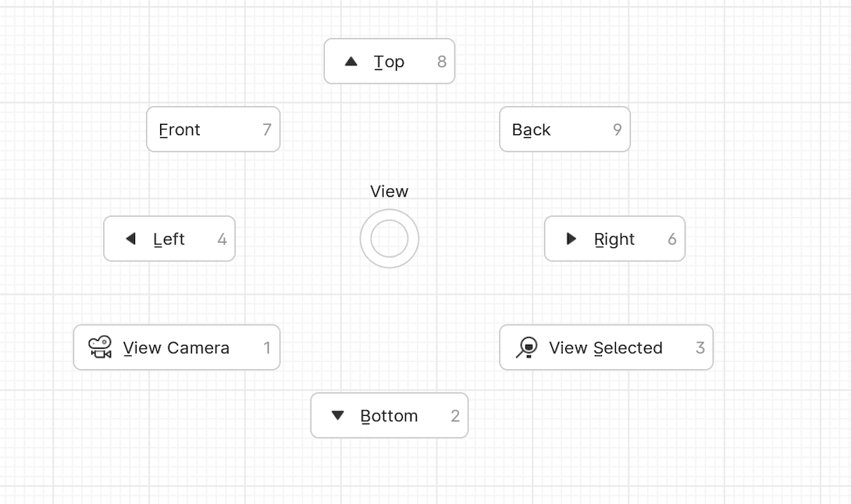
Task: Click the camera icon beside View Camera
Action: point(100,347)
